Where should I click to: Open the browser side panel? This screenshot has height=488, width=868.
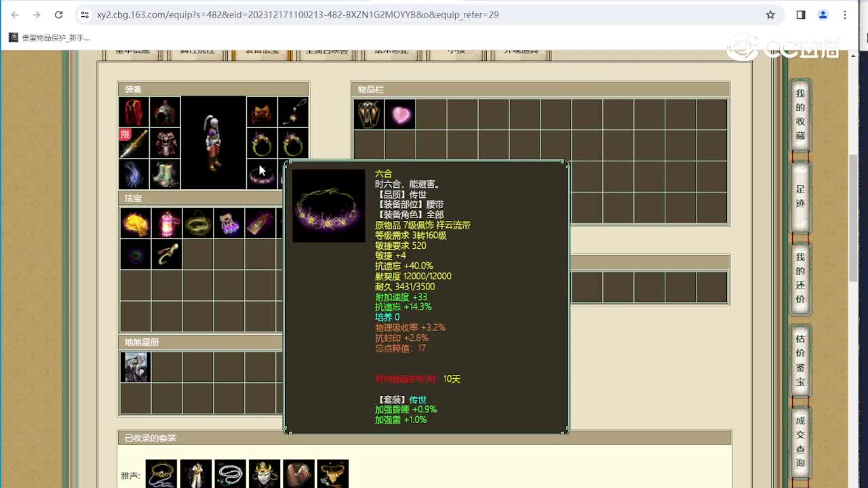(x=801, y=14)
